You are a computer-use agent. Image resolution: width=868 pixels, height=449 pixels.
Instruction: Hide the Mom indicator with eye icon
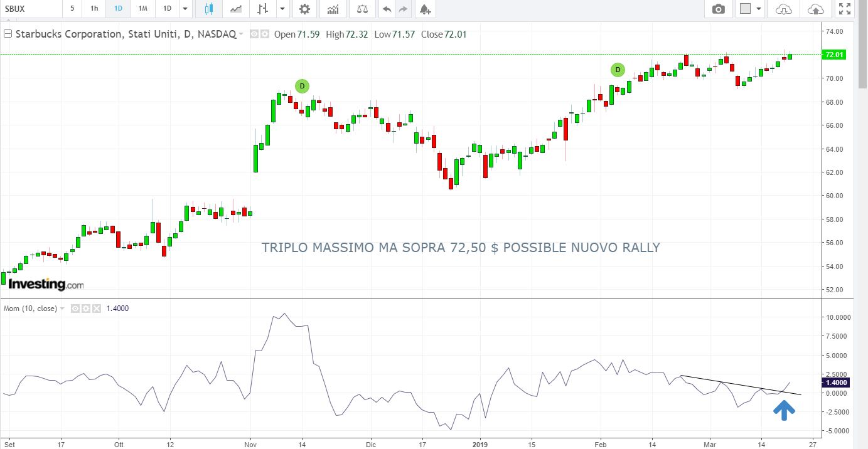point(75,309)
